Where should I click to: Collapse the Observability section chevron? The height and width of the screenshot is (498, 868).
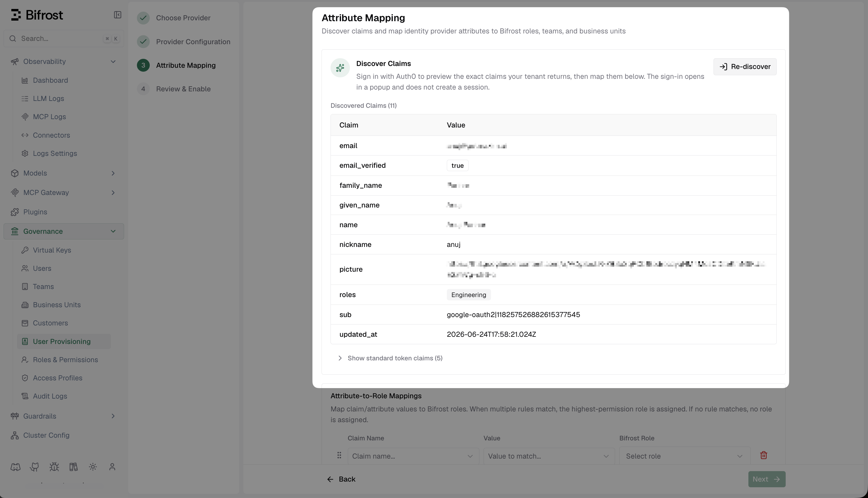point(113,62)
